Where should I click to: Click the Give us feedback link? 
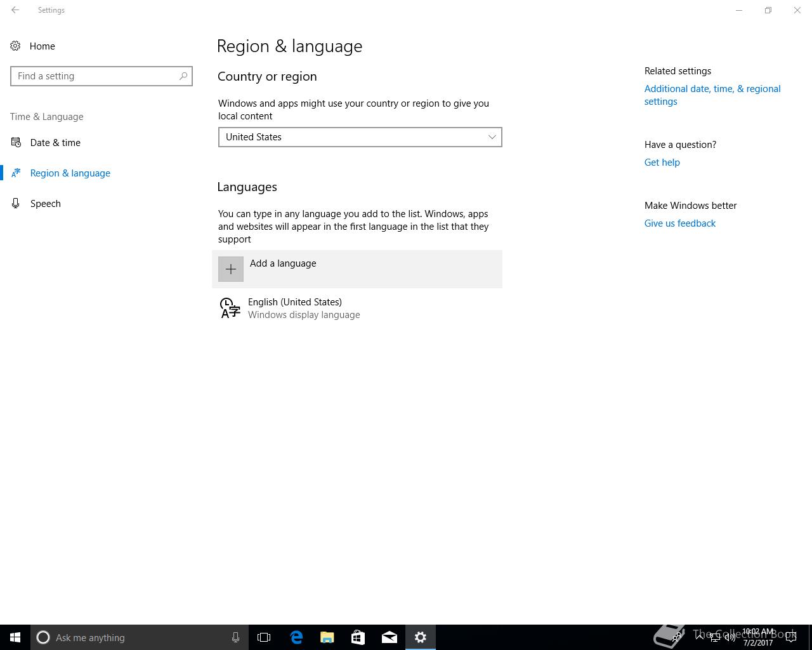pos(679,223)
